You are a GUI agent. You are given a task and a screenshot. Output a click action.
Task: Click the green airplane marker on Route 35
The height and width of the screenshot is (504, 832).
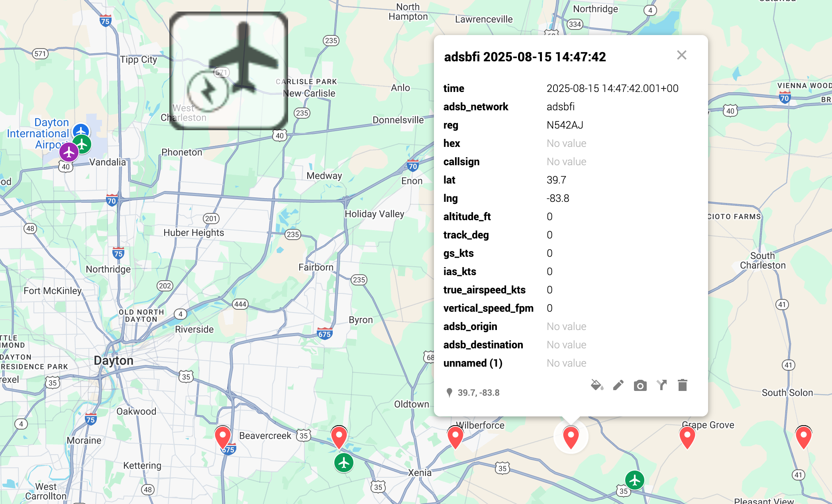pyautogui.click(x=634, y=480)
